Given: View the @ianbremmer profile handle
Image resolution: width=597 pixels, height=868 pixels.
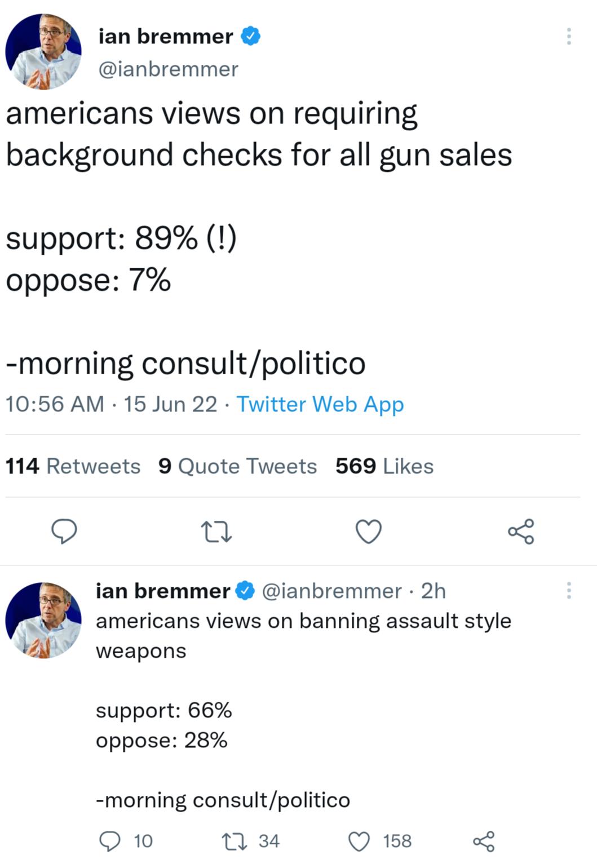Looking at the screenshot, I should coord(167,70).
